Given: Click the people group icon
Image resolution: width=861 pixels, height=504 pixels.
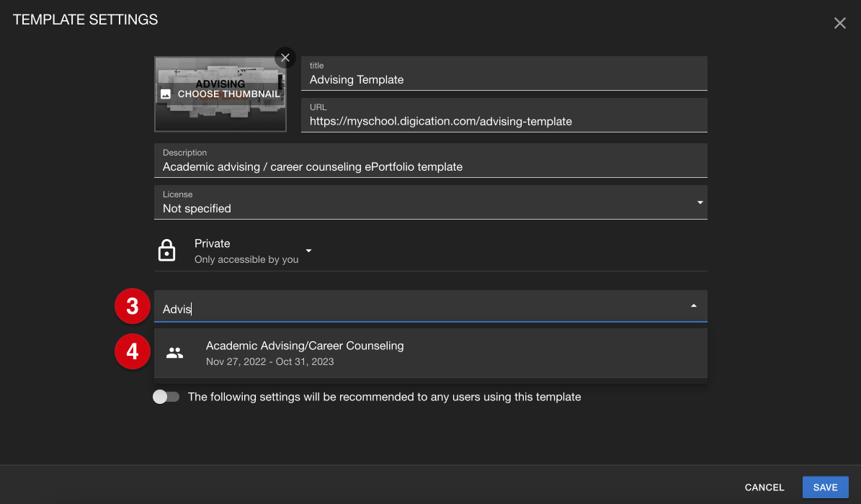Looking at the screenshot, I should pyautogui.click(x=174, y=353).
